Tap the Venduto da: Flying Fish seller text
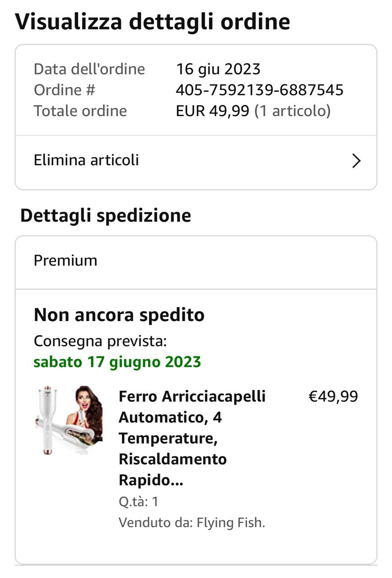This screenshot has width=392, height=578. [x=192, y=522]
